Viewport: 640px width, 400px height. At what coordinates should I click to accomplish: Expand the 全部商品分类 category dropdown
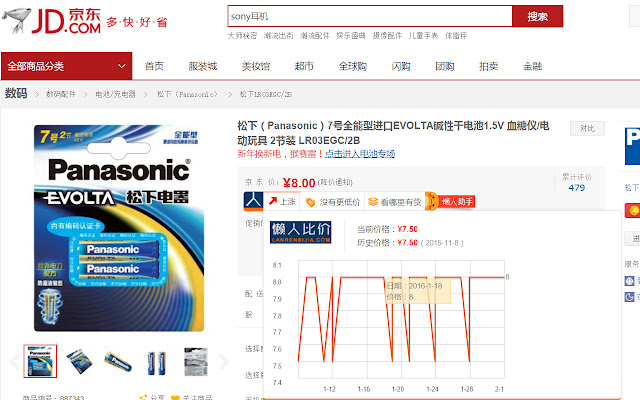click(67, 66)
